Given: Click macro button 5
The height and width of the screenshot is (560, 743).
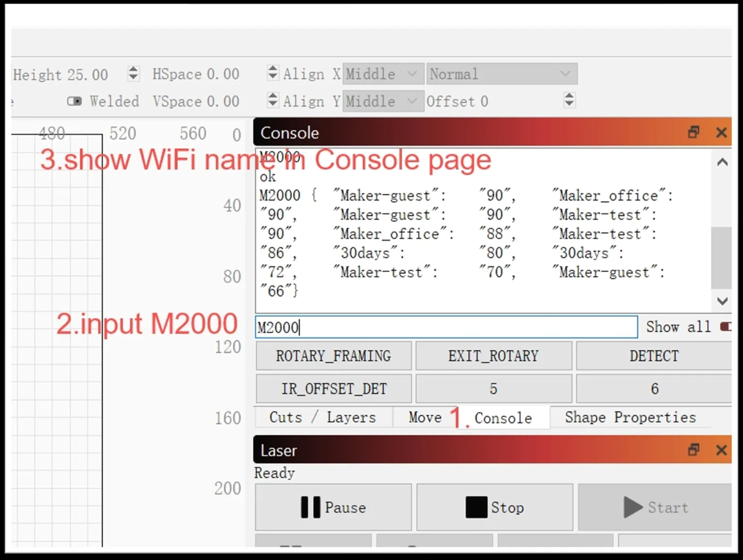Looking at the screenshot, I should (494, 389).
